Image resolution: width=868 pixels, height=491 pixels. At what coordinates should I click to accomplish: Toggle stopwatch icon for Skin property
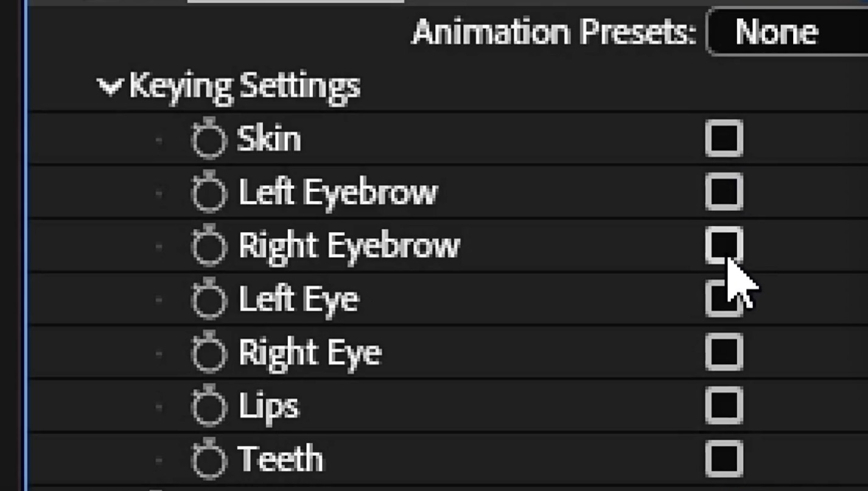click(x=209, y=140)
